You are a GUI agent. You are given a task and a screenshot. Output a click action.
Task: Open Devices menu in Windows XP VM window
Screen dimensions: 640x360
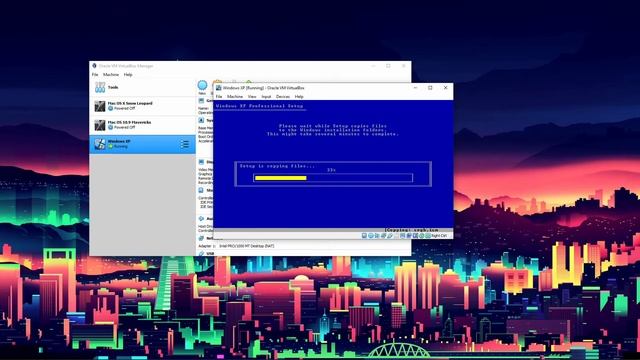point(283,97)
